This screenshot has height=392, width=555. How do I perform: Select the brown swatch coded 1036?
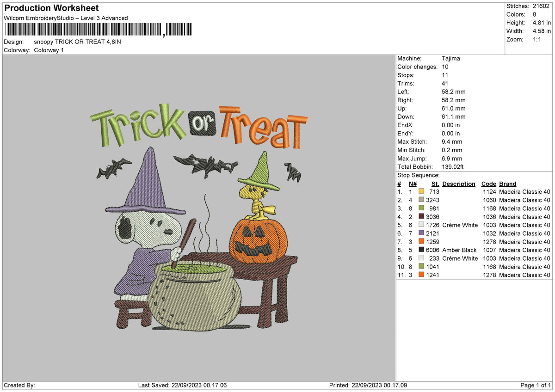421,217
